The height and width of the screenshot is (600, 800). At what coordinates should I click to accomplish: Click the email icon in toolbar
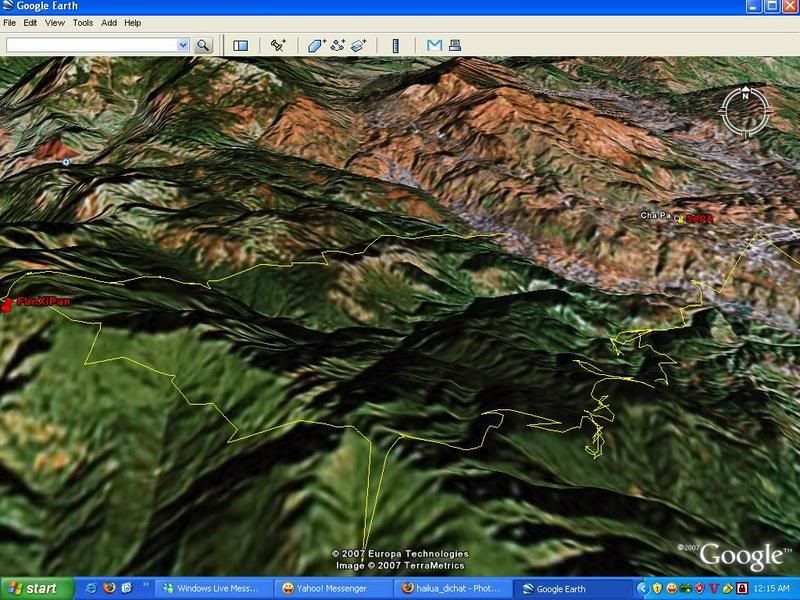click(x=434, y=45)
